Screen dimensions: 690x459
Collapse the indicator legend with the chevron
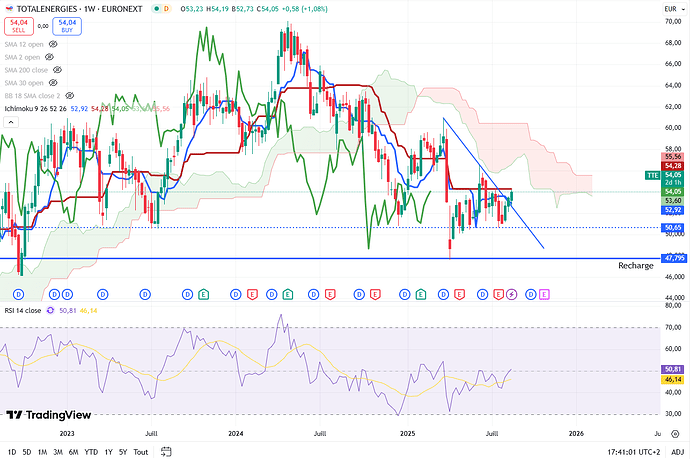(x=11, y=122)
